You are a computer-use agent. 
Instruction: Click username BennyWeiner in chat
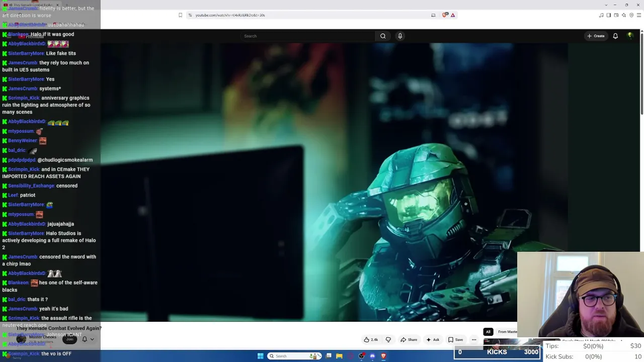pyautogui.click(x=23, y=141)
